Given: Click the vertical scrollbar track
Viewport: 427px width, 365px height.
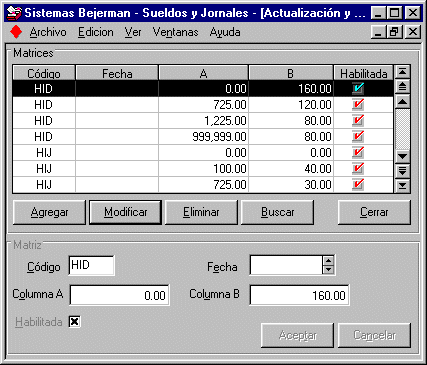Looking at the screenshot, I should click(x=402, y=129).
